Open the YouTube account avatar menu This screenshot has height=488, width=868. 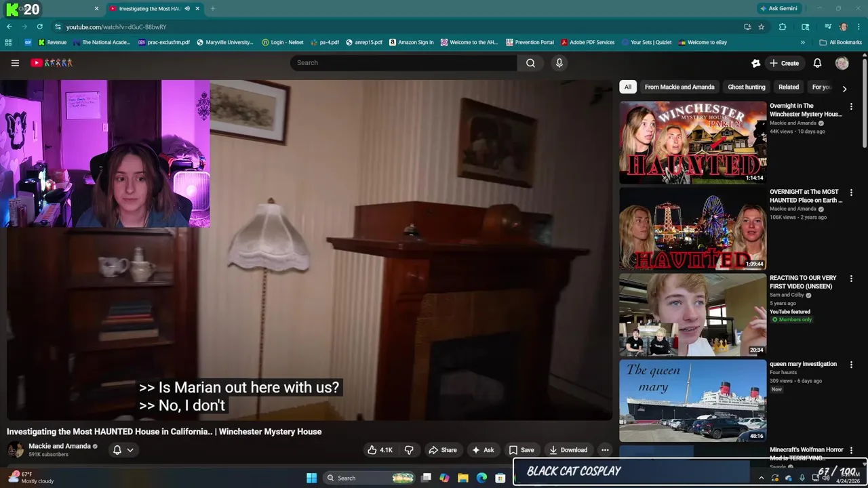(842, 63)
